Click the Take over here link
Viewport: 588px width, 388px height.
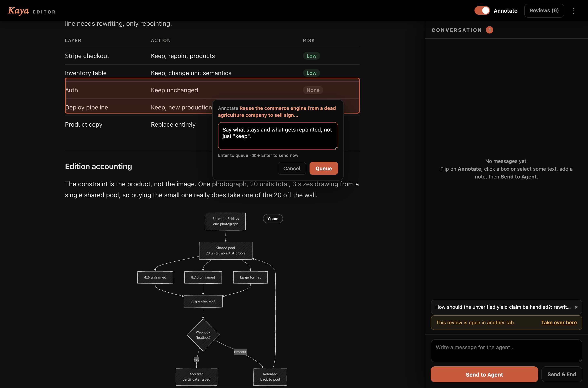click(x=559, y=322)
